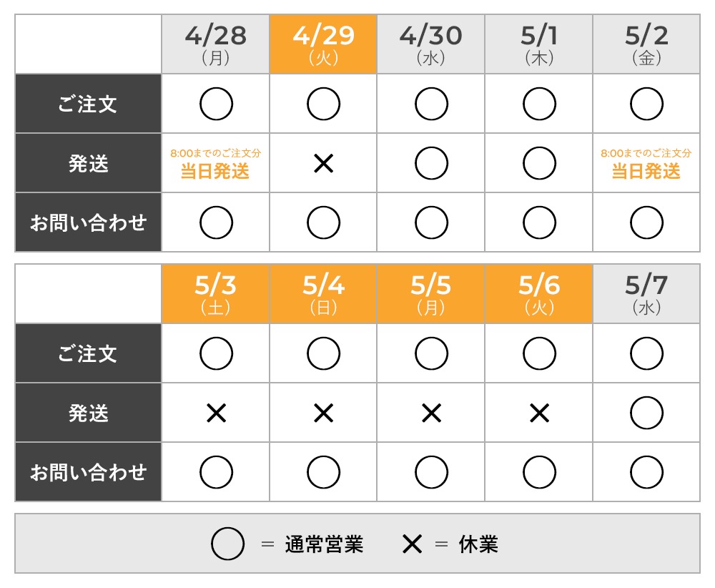715x588 pixels.
Task: Click the shipping X mark under 5/3
Action: pos(216,413)
